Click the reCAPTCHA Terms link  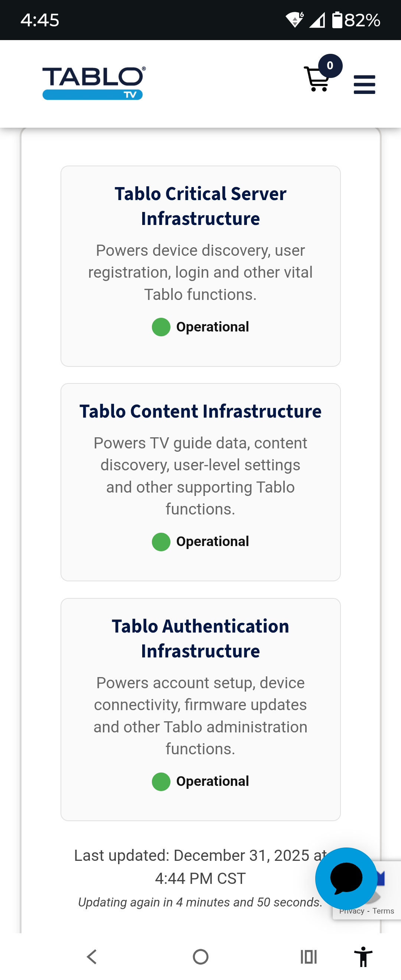click(383, 911)
